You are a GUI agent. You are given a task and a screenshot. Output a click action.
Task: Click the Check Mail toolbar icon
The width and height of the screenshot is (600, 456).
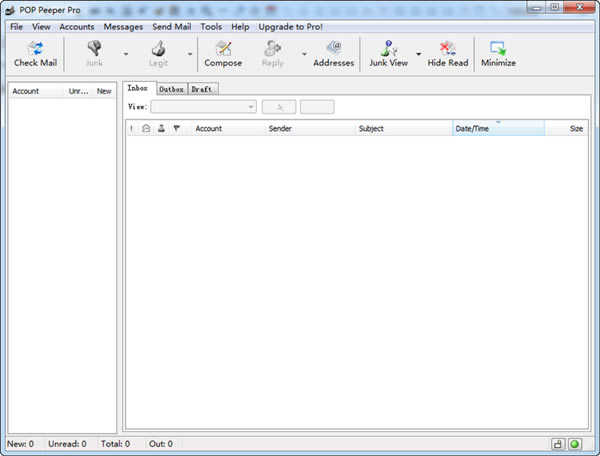coord(35,53)
